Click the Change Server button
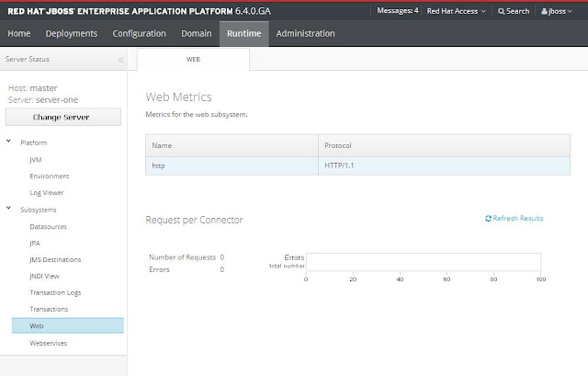 (63, 117)
